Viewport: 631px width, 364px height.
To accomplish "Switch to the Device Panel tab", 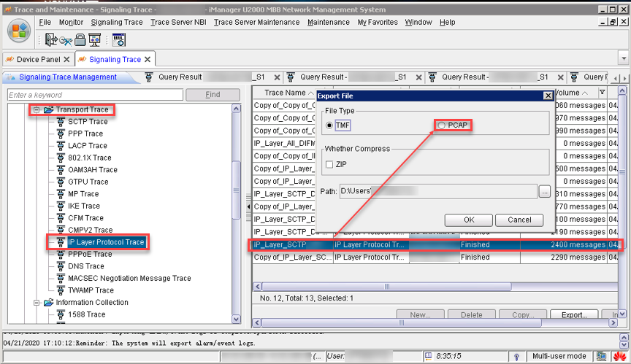I will pos(33,60).
